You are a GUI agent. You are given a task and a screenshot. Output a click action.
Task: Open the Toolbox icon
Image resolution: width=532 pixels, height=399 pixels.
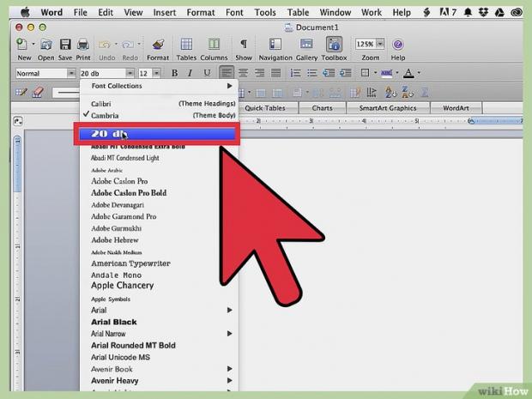[x=334, y=45]
